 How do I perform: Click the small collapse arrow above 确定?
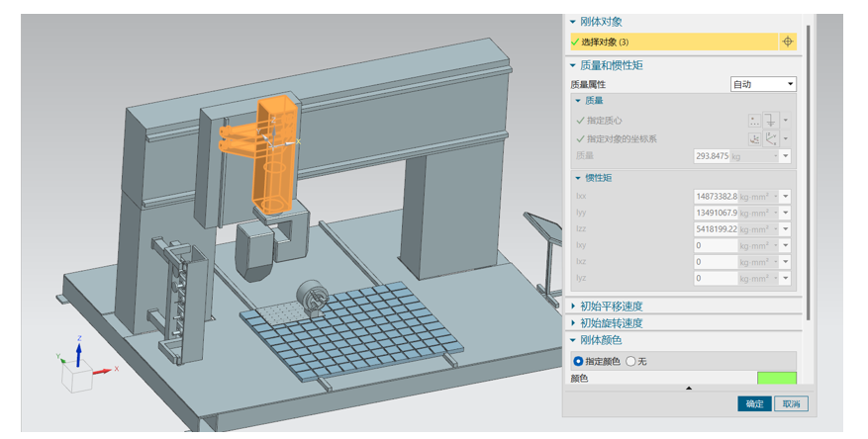[x=689, y=389]
